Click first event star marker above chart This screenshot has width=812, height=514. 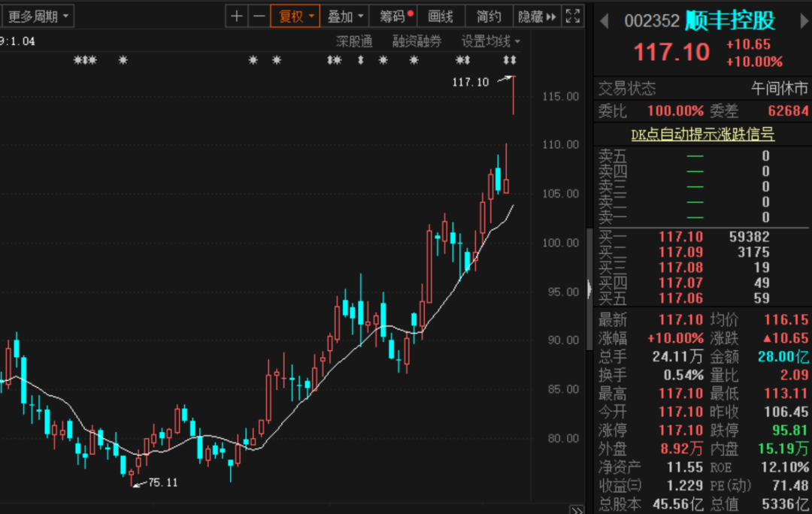(x=77, y=61)
